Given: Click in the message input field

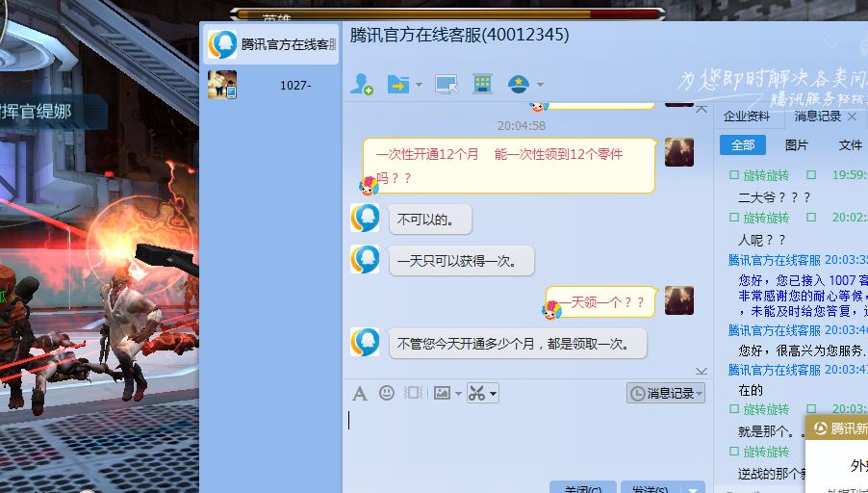Looking at the screenshot, I should coord(525,443).
